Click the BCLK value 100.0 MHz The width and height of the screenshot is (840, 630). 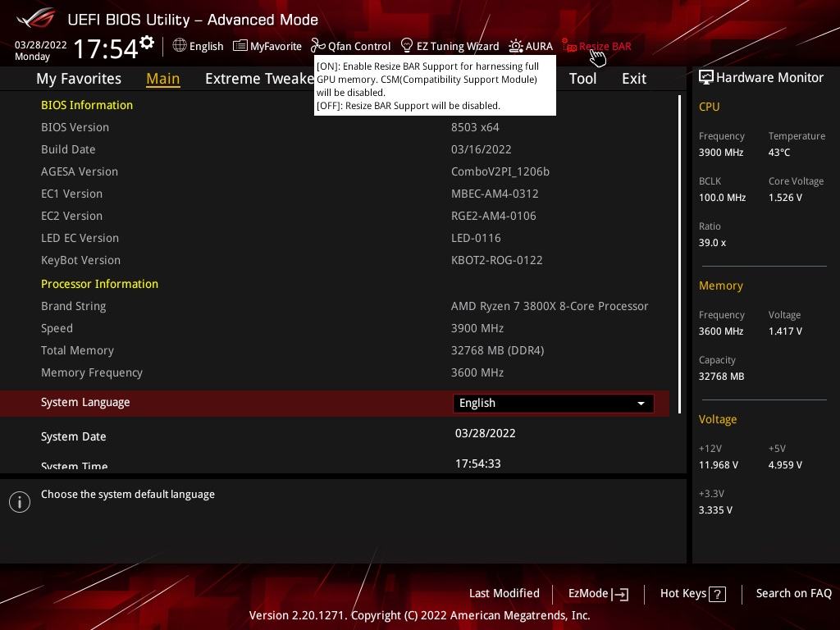[722, 198]
